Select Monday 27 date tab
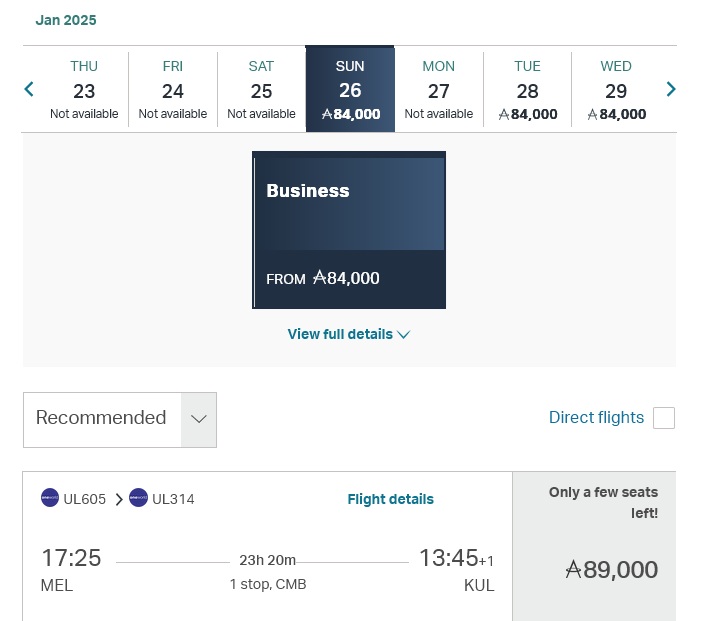Viewport: 715px width, 621px height. (x=438, y=89)
